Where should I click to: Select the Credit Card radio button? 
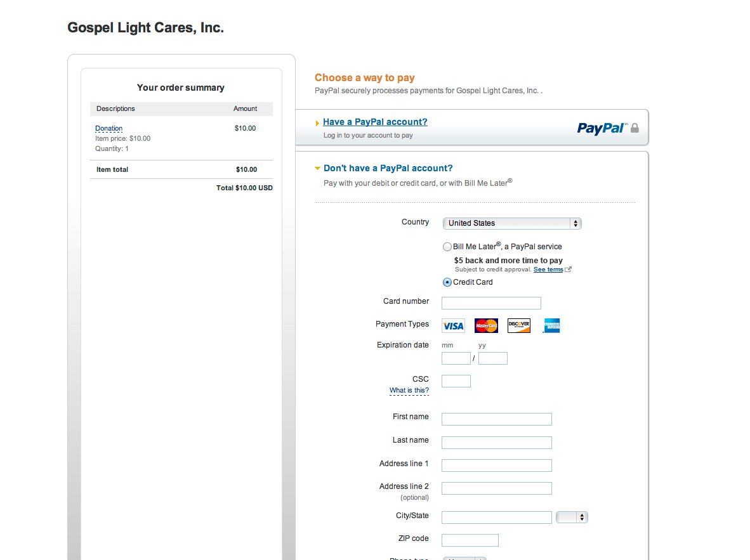[x=447, y=282]
